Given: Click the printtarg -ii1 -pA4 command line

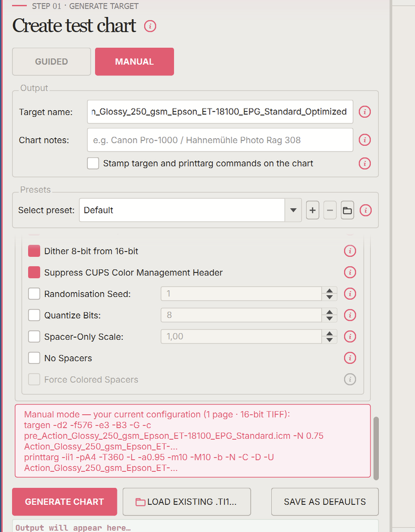Looking at the screenshot, I should 149,458.
